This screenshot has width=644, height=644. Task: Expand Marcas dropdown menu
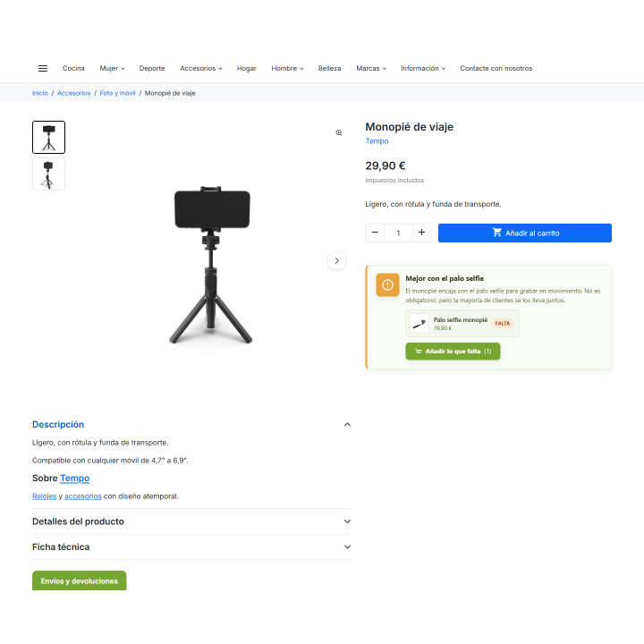pyautogui.click(x=371, y=68)
